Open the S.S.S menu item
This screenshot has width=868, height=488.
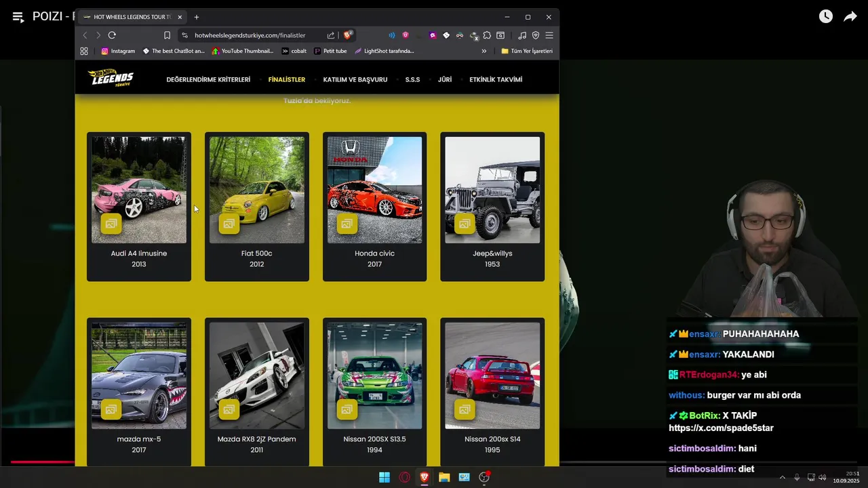coord(412,79)
